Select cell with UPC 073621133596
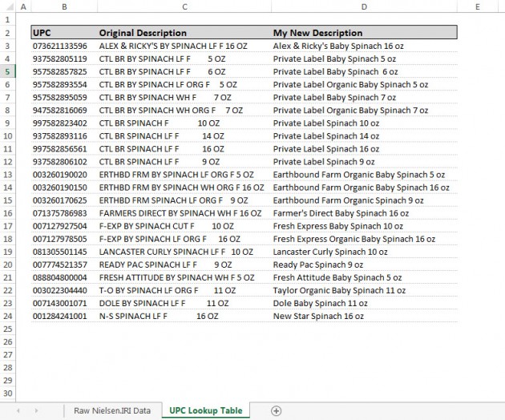The width and height of the screenshot is (505, 420). [64, 46]
